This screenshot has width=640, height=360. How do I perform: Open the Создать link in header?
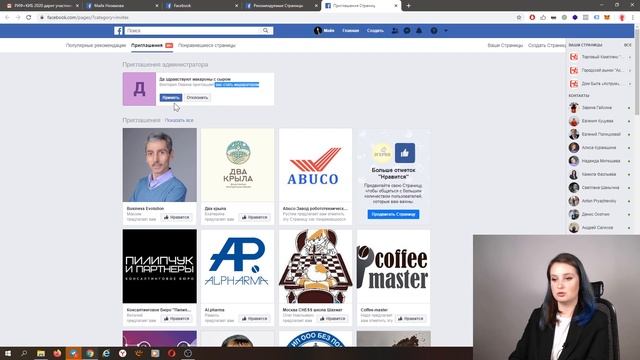coord(375,31)
